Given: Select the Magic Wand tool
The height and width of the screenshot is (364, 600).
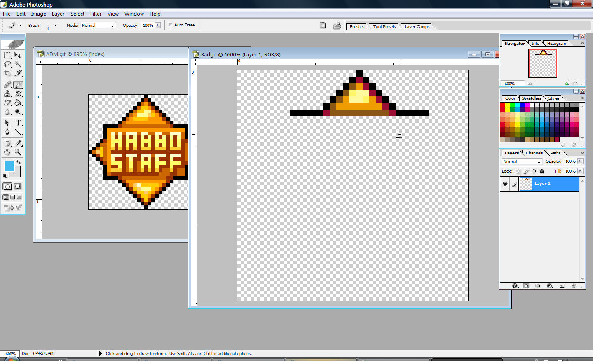Looking at the screenshot, I should [x=18, y=65].
